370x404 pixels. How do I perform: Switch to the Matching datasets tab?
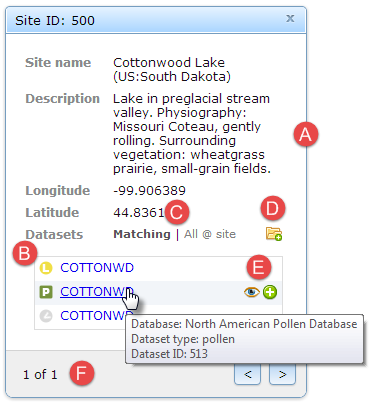142,234
